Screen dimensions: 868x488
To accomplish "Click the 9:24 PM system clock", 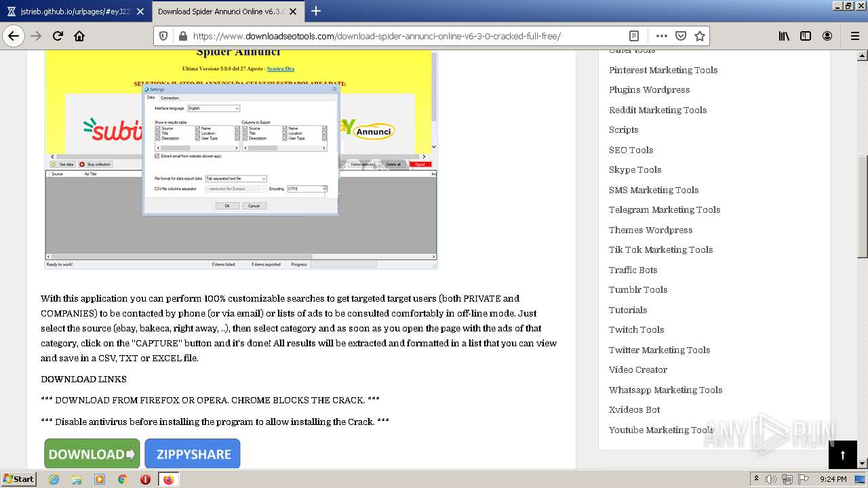I will 833,479.
